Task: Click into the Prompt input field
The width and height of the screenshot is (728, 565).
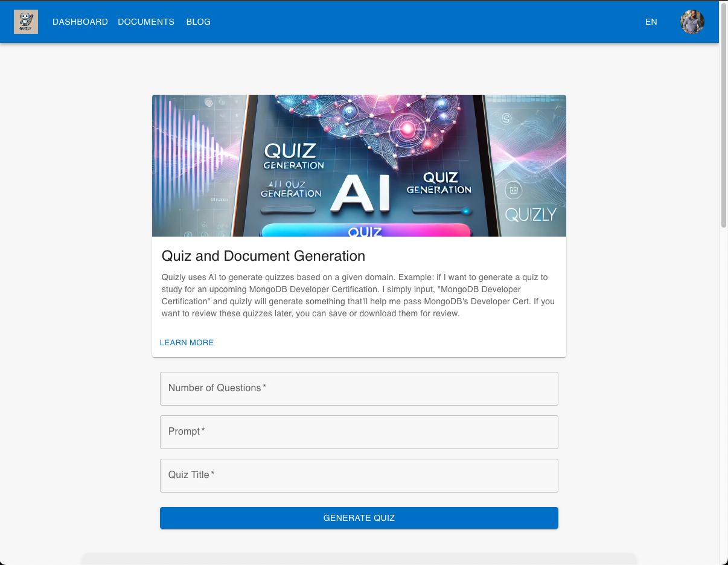Action: (x=359, y=432)
